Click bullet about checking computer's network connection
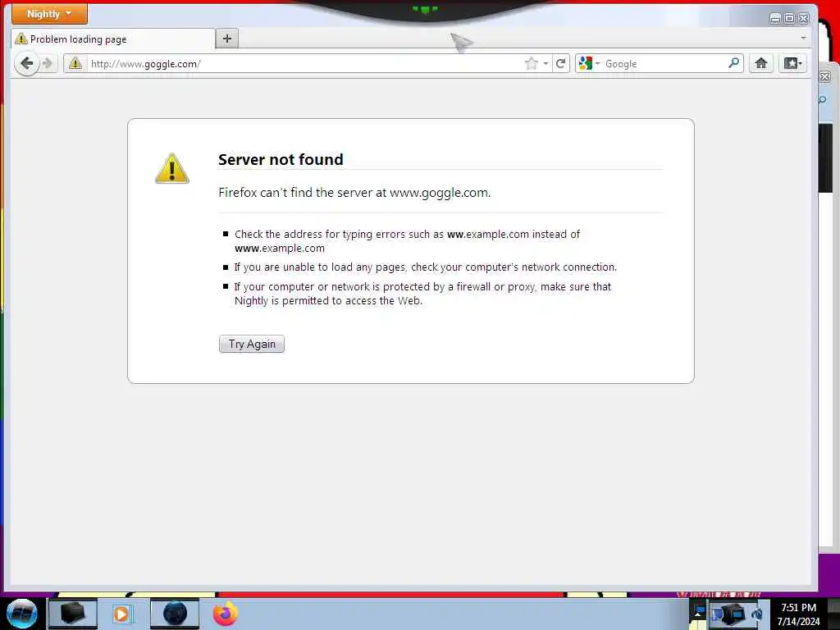The image size is (840, 630). pyautogui.click(x=426, y=267)
